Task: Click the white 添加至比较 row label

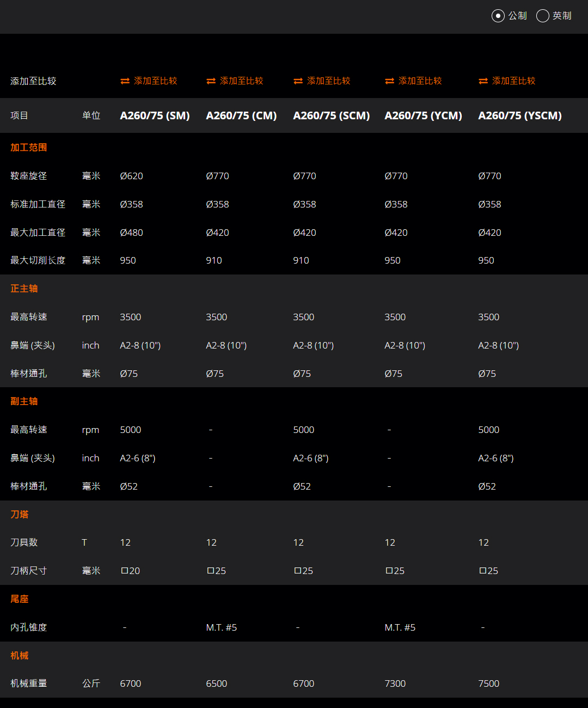Action: tap(33, 81)
